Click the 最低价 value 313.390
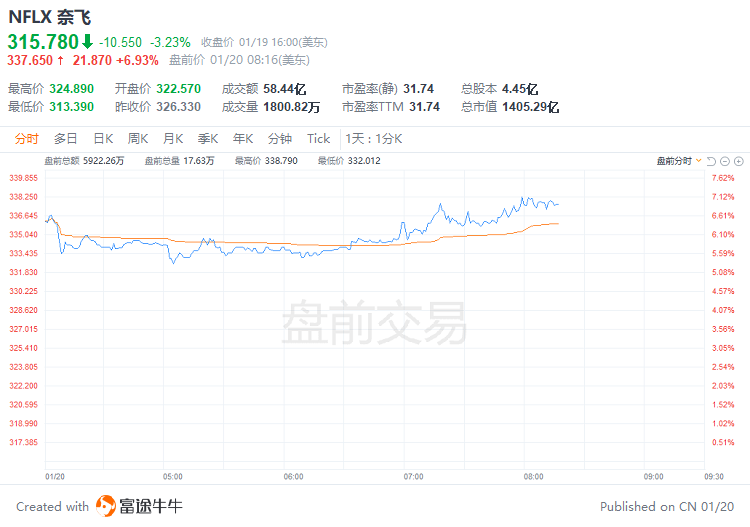This screenshot has height=527, width=750. coord(72,107)
